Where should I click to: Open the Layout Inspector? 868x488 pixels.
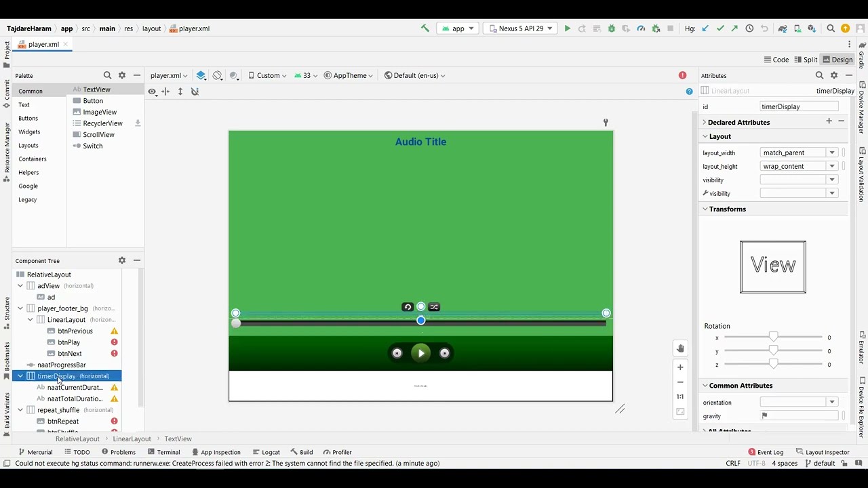tap(823, 452)
